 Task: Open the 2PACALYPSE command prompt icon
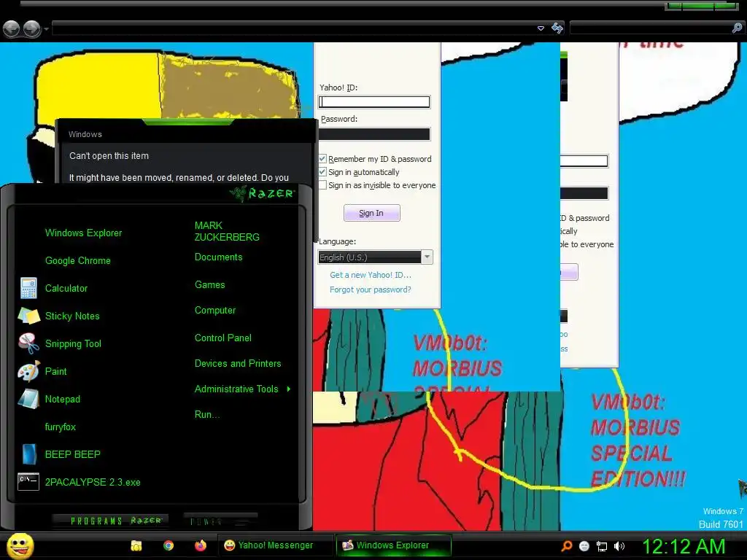[x=28, y=481]
